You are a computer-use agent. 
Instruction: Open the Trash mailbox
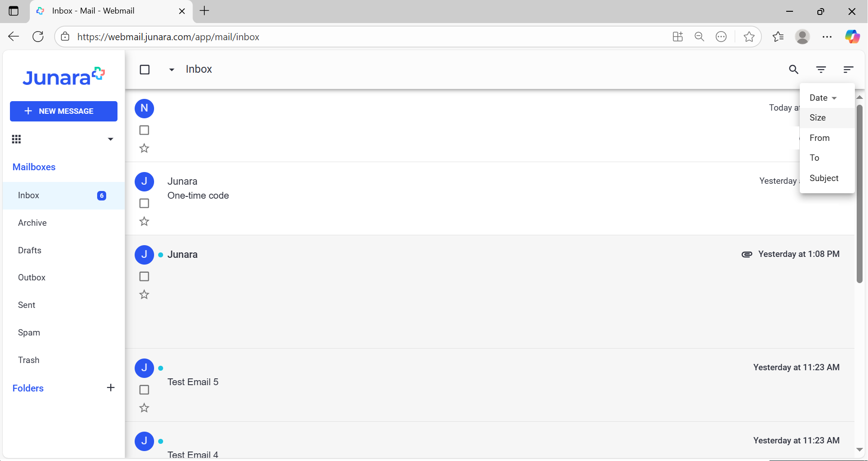tap(64, 360)
